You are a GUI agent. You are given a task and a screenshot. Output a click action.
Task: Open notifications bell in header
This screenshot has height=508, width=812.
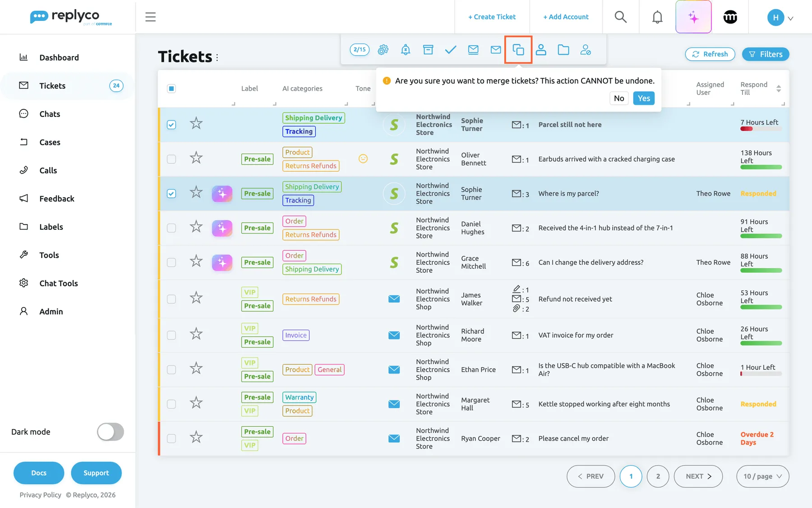[657, 17]
